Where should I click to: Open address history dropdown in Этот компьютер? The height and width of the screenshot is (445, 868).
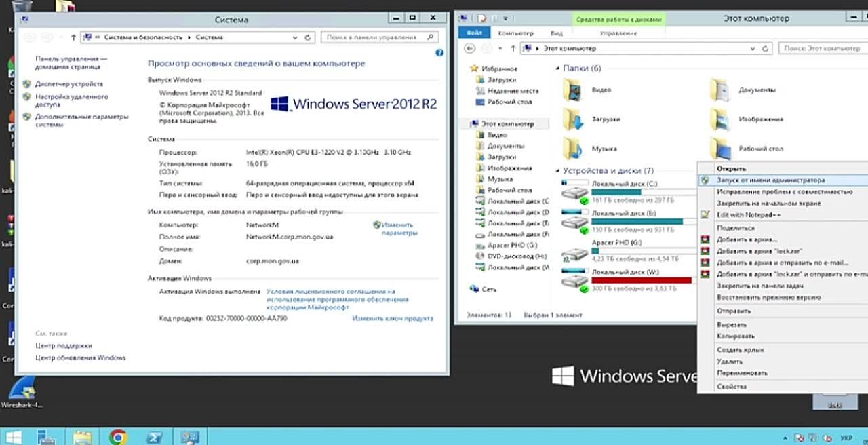(x=752, y=49)
